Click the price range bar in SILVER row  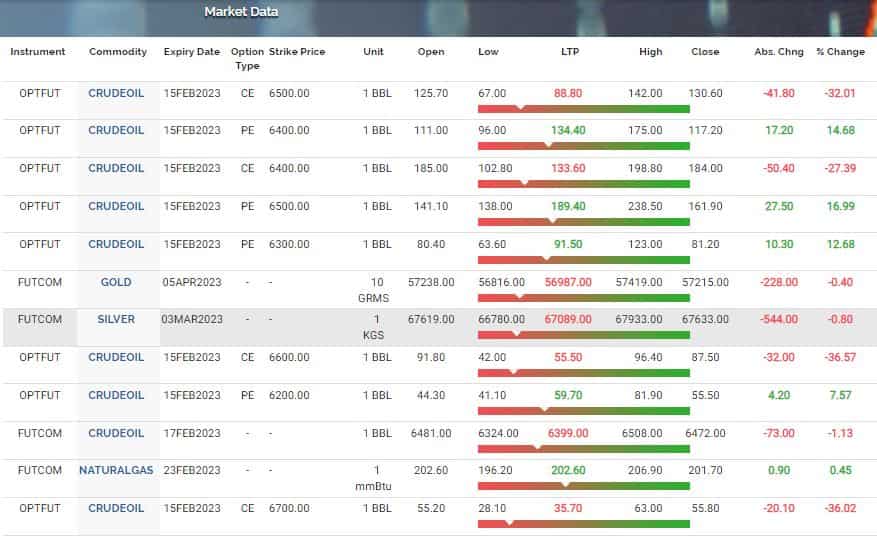(583, 335)
